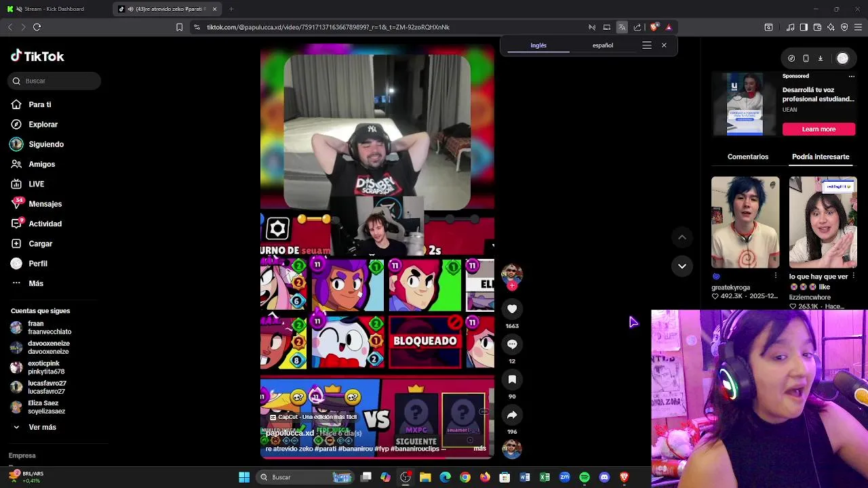Go to next video with down arrow
Image resolution: width=868 pixels, height=488 pixels.
pos(682,266)
